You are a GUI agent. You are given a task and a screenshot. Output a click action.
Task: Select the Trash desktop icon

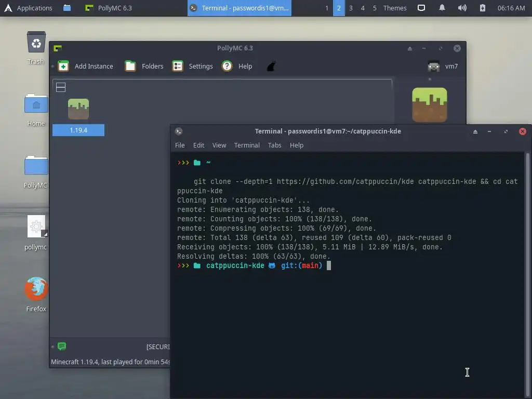point(36,48)
